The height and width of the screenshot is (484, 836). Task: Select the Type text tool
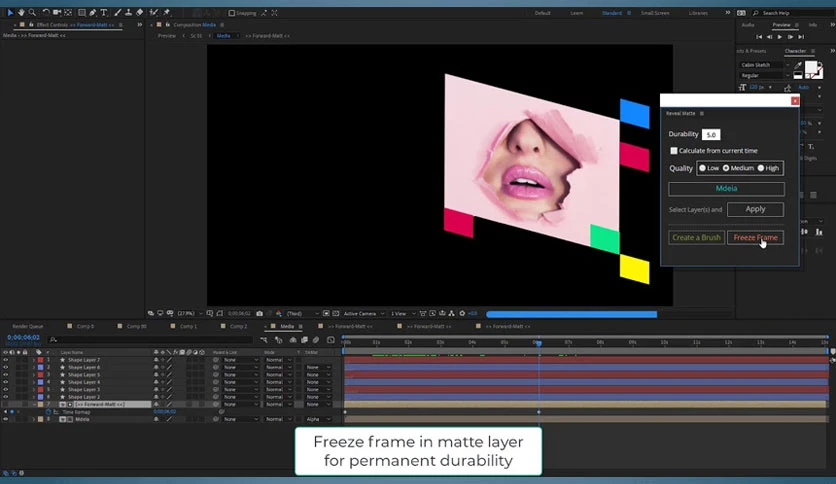click(104, 12)
